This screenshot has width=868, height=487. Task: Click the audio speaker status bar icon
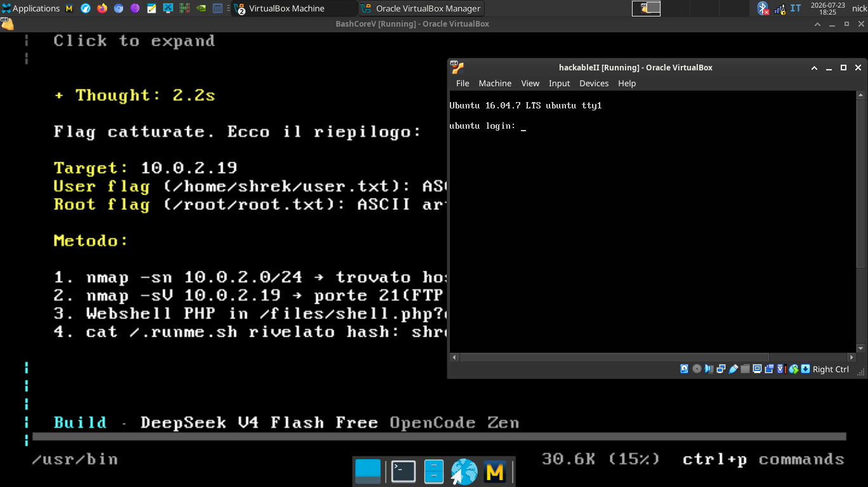click(709, 369)
